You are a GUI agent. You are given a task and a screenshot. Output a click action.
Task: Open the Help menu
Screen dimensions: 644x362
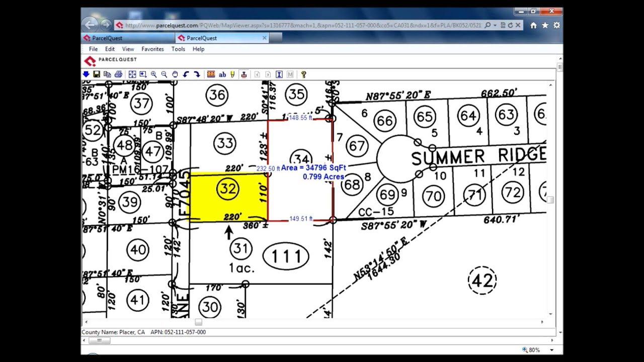tap(198, 49)
